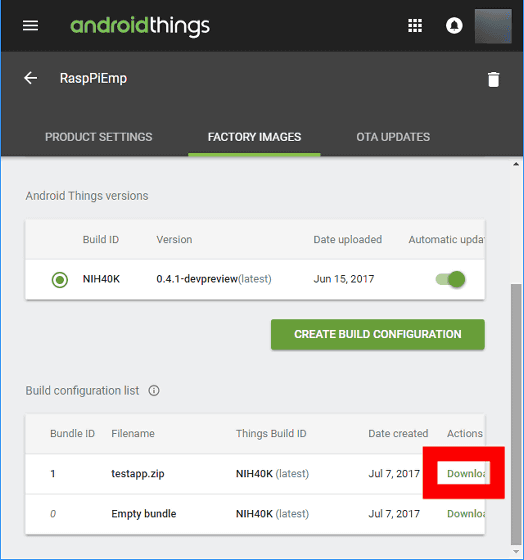The image size is (524, 560).
Task: Open the notifications bell
Action: point(454,26)
